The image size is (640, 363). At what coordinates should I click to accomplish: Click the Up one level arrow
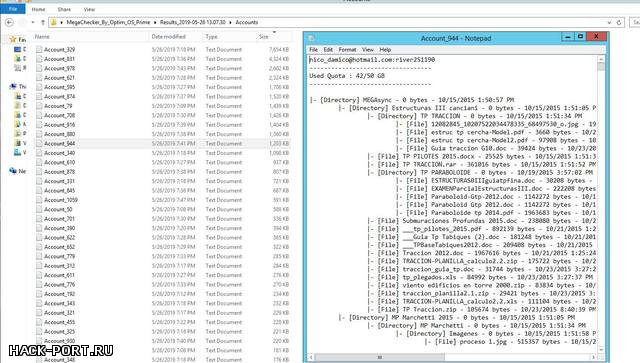(x=43, y=22)
